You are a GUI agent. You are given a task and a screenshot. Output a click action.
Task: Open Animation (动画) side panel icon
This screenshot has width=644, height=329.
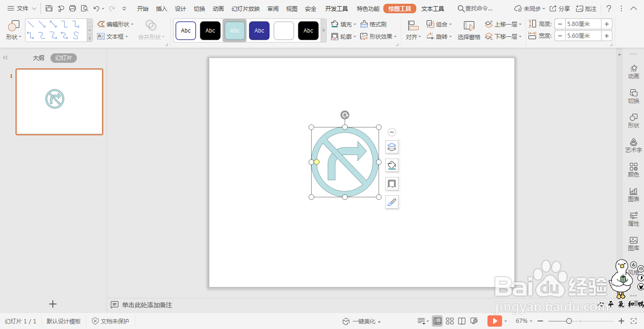pyautogui.click(x=634, y=72)
